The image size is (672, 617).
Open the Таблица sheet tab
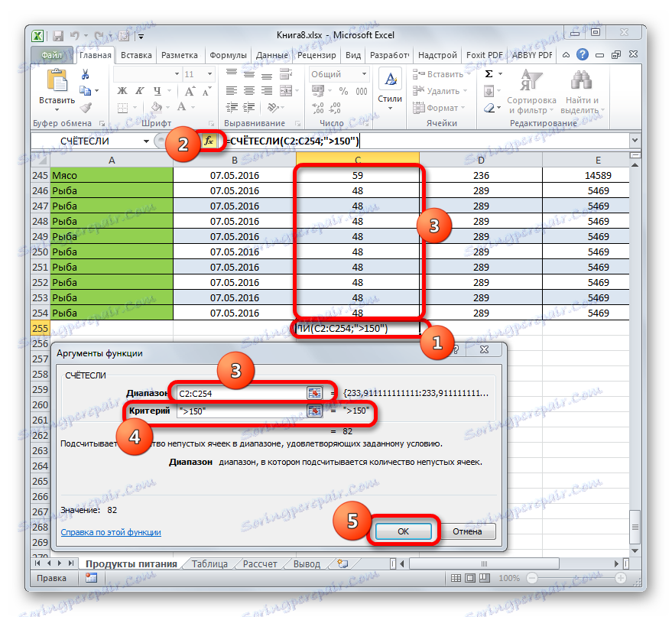[209, 564]
